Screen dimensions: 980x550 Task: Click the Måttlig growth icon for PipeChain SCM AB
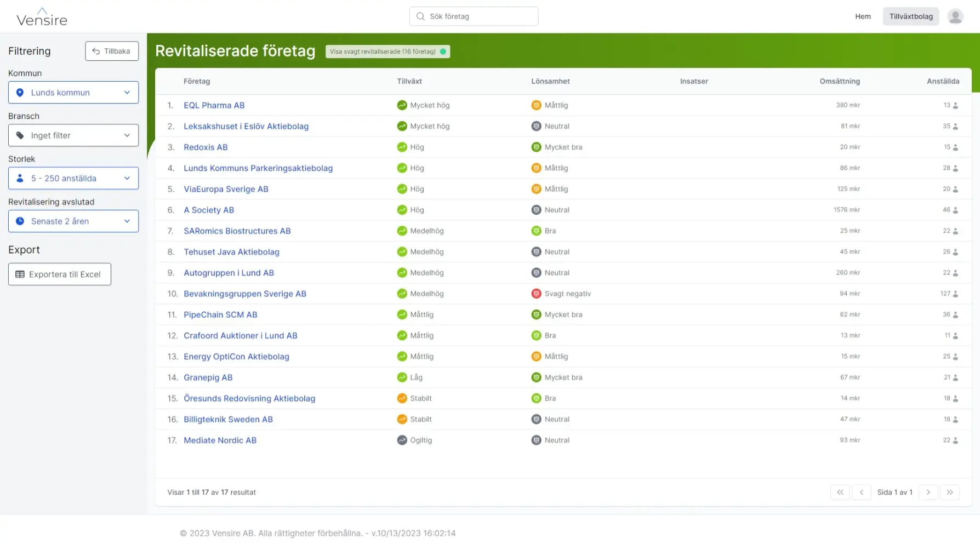tap(402, 315)
